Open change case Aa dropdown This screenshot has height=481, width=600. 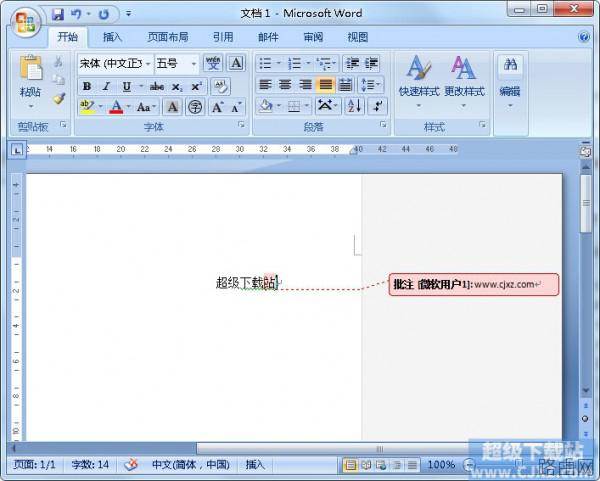point(147,107)
